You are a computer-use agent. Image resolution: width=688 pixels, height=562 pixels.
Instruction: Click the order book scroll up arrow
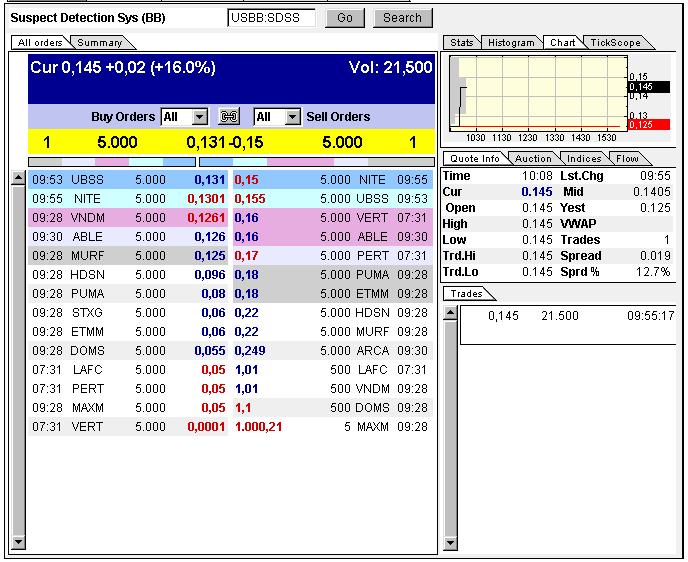point(18,178)
